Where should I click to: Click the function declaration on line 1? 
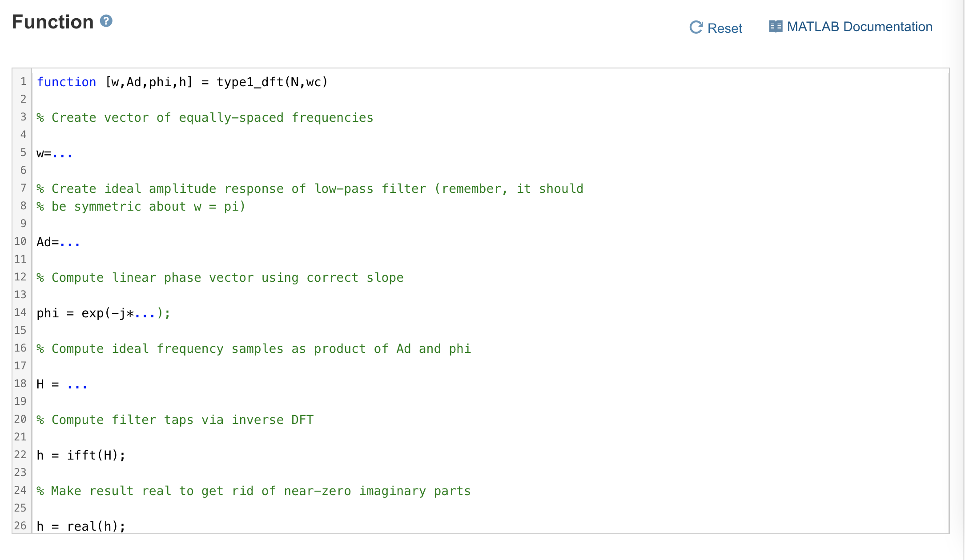(182, 82)
